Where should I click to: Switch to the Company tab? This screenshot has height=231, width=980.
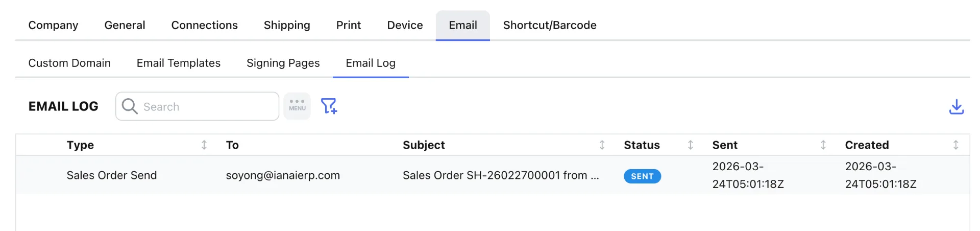(x=53, y=25)
